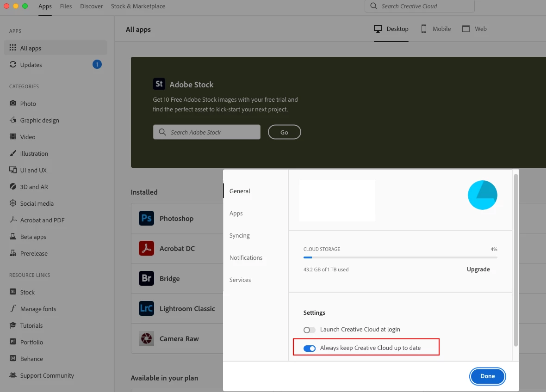This screenshot has height=392, width=546.
Task: Open Syncing preferences section
Action: click(239, 235)
